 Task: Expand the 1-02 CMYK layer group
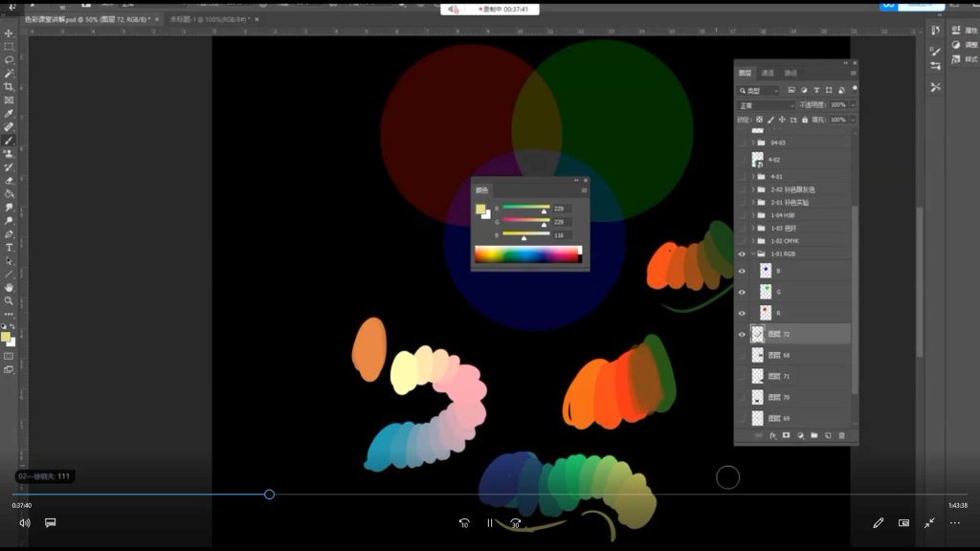pos(752,242)
